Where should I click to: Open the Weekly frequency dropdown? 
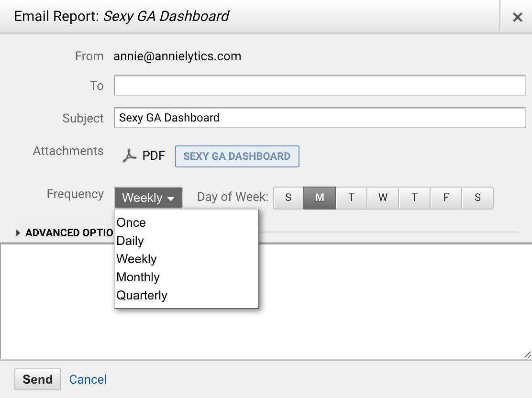(x=148, y=198)
